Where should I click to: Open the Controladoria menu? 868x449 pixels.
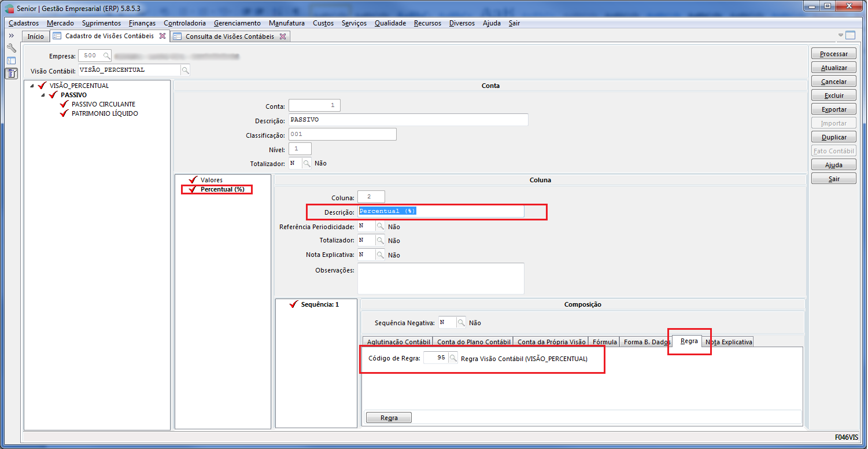185,23
